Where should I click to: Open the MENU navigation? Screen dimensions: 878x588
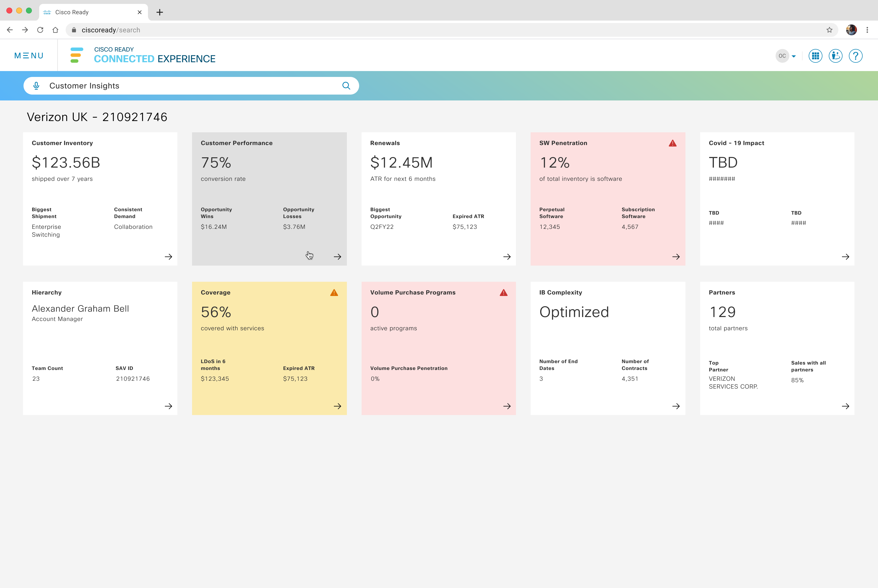(x=29, y=56)
